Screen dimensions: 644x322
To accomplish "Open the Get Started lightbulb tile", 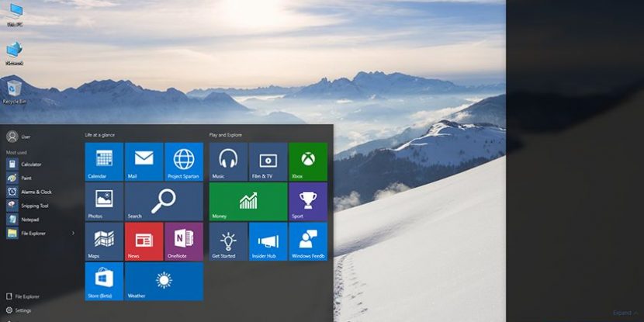I will (x=228, y=241).
